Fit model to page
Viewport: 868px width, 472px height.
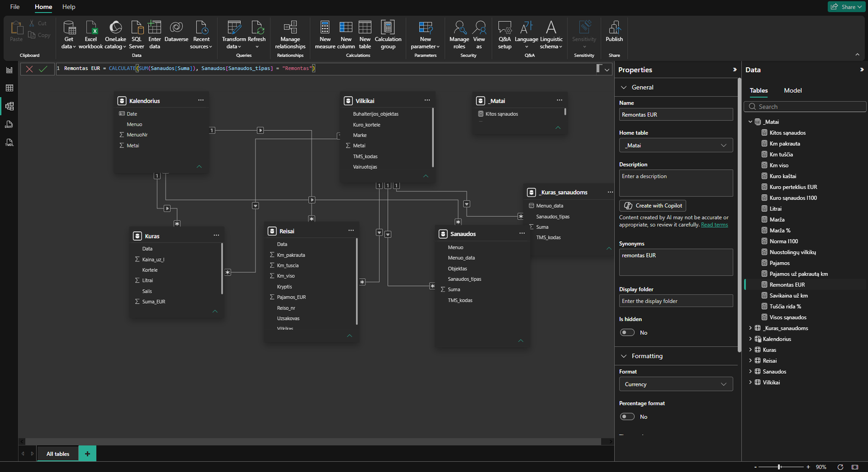pos(855,467)
